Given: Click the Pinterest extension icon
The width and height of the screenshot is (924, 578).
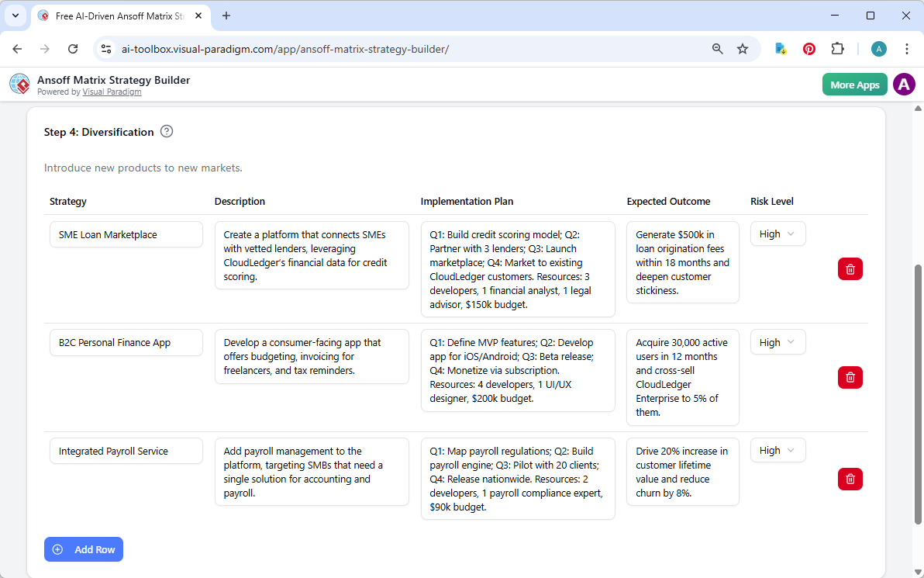Looking at the screenshot, I should (808, 48).
